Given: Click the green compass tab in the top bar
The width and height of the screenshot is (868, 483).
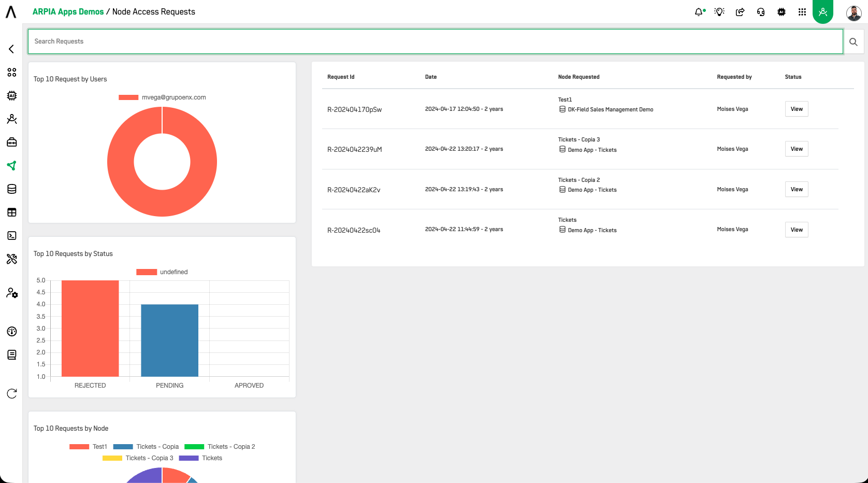Looking at the screenshot, I should click(x=823, y=11).
